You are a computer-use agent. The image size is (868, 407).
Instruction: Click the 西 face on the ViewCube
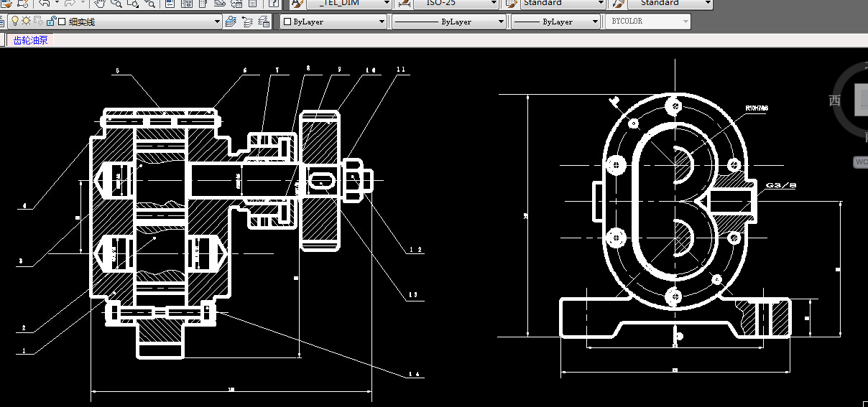click(x=835, y=100)
